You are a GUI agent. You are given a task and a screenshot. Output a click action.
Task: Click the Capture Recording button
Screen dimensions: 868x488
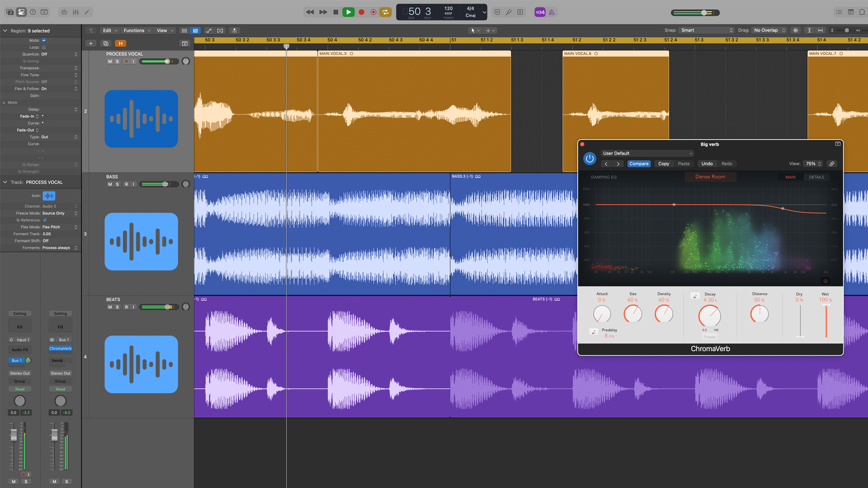click(373, 12)
